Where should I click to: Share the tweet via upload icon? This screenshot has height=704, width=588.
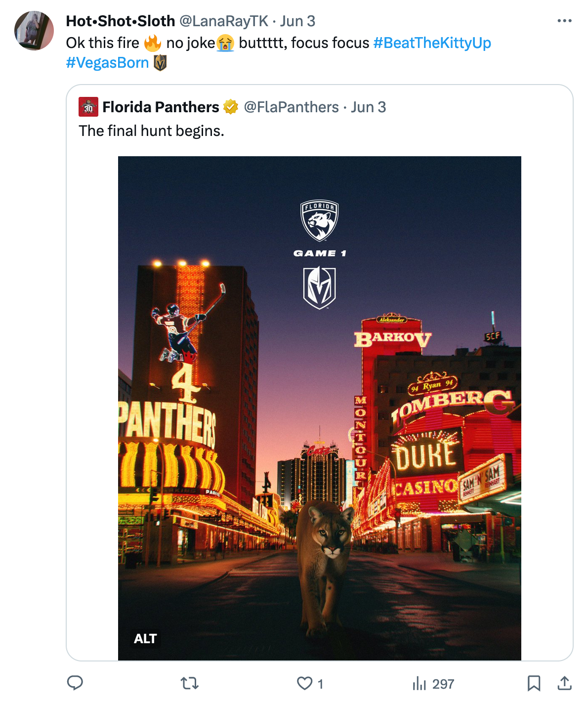pyautogui.click(x=564, y=683)
